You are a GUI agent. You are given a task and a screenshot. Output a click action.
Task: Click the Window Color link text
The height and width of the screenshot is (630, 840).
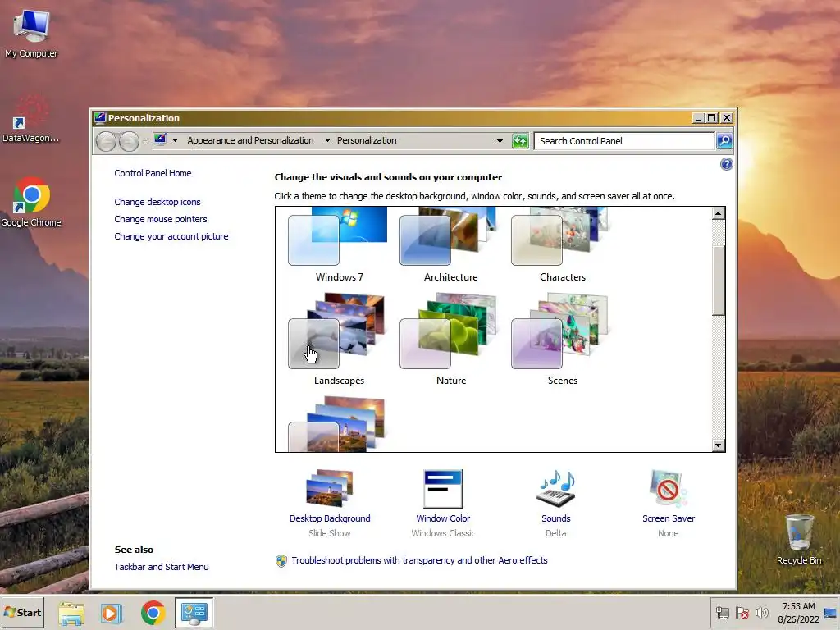click(443, 518)
